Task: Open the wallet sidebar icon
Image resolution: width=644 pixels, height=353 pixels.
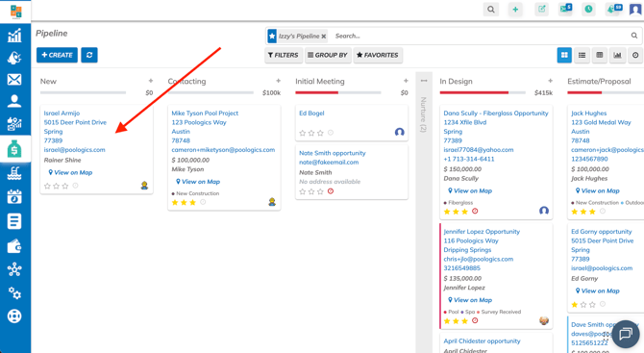Action: (14, 245)
